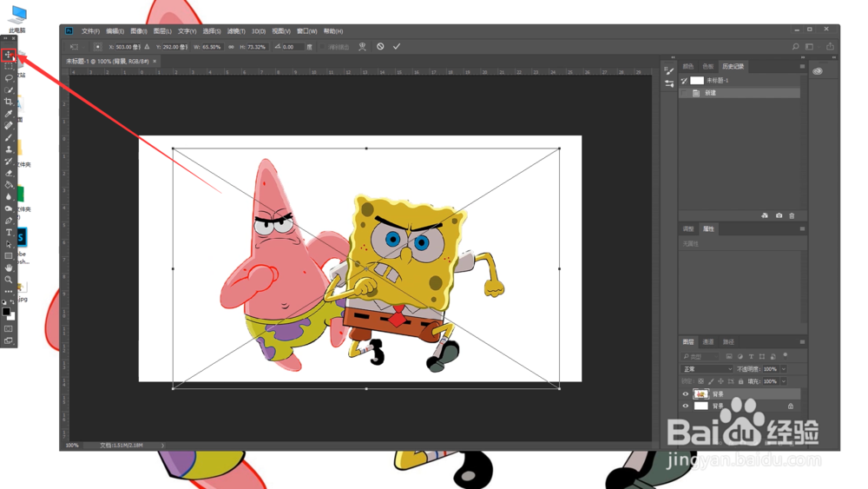
Task: Switch to the 路径 tab
Action: (x=728, y=342)
